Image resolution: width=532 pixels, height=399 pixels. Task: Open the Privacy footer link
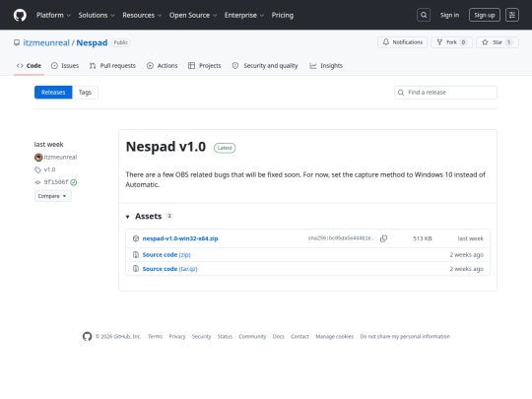[177, 336]
